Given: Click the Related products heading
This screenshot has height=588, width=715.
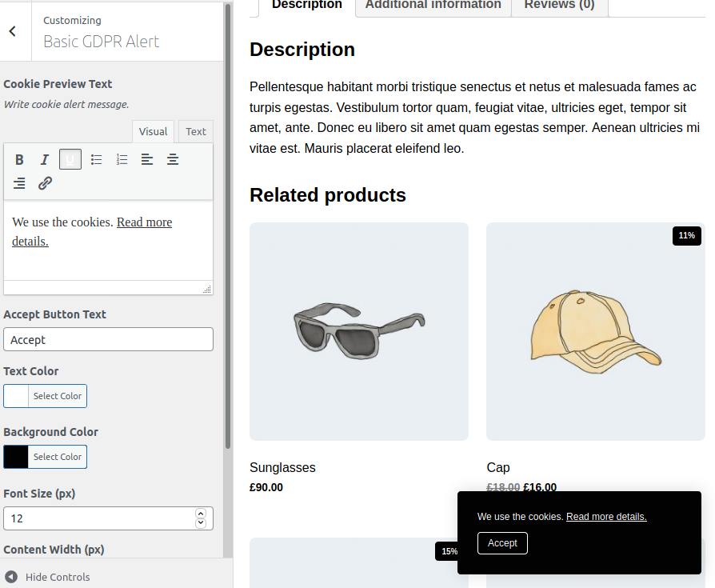Looking at the screenshot, I should [x=327, y=195].
